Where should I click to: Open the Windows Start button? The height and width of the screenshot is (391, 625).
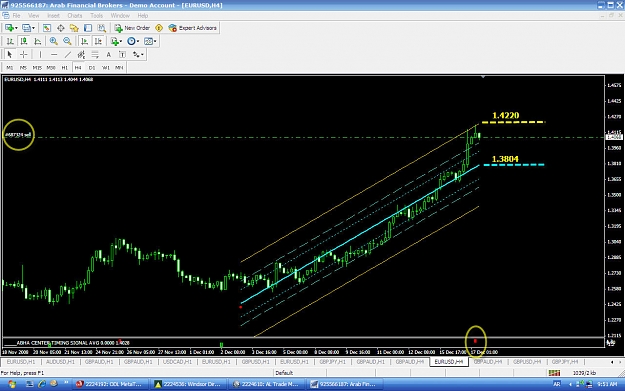pyautogui.click(x=12, y=384)
